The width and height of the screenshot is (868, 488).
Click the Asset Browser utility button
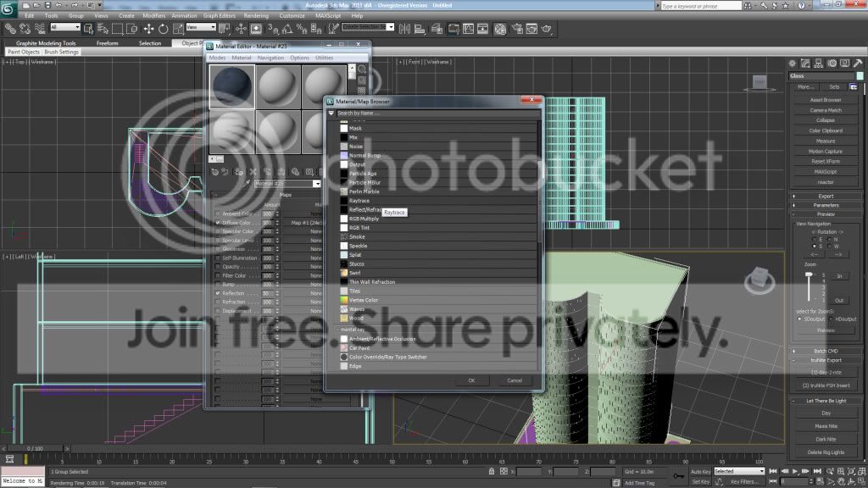coord(826,100)
